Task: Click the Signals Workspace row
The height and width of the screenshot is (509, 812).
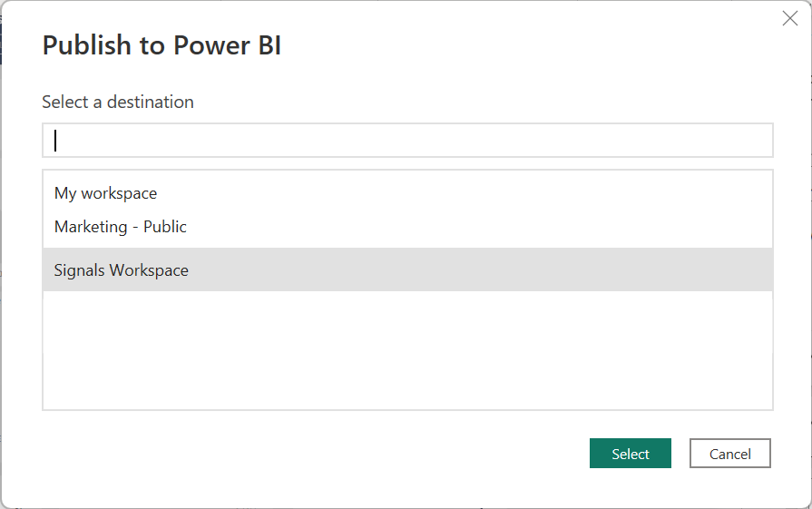Action: [x=407, y=269]
